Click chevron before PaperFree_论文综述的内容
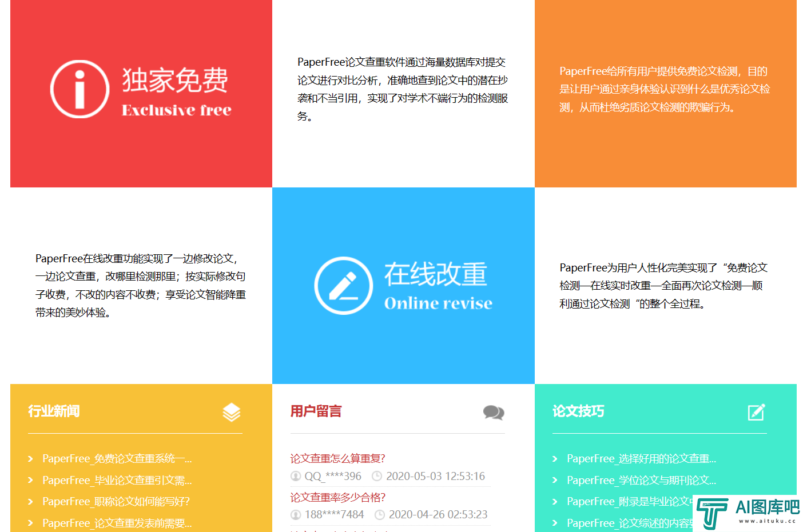Screen dimensions: 807x532 pos(555,523)
